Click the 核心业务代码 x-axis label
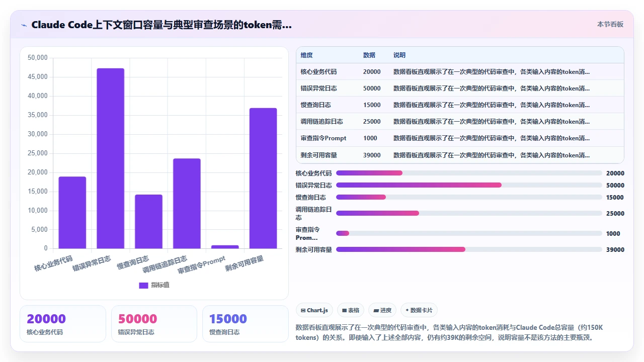The image size is (644, 362). pyautogui.click(x=54, y=263)
